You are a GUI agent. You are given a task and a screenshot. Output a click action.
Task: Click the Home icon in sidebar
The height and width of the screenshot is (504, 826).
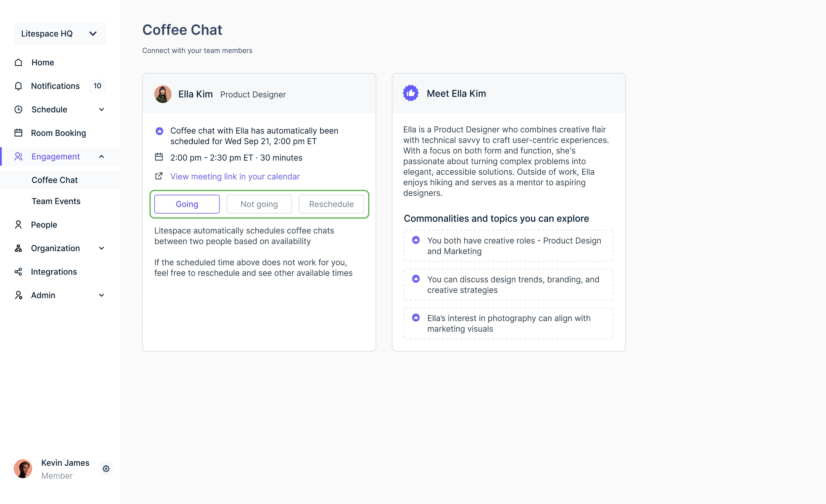click(x=18, y=62)
